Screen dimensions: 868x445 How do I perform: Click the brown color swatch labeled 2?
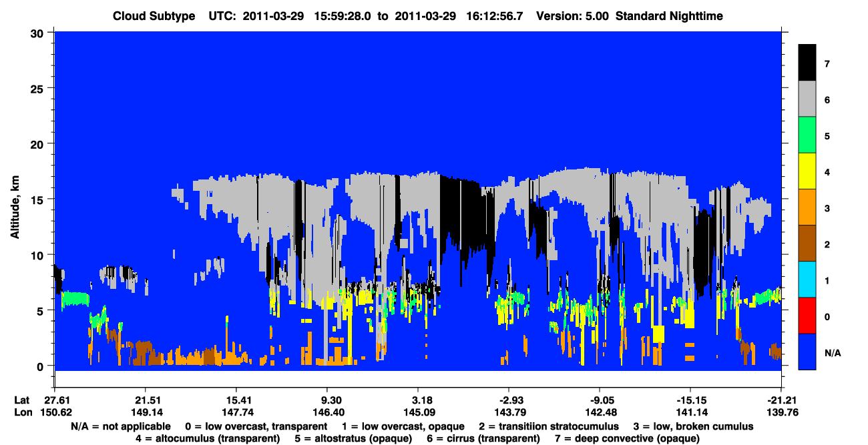pyautogui.click(x=807, y=244)
